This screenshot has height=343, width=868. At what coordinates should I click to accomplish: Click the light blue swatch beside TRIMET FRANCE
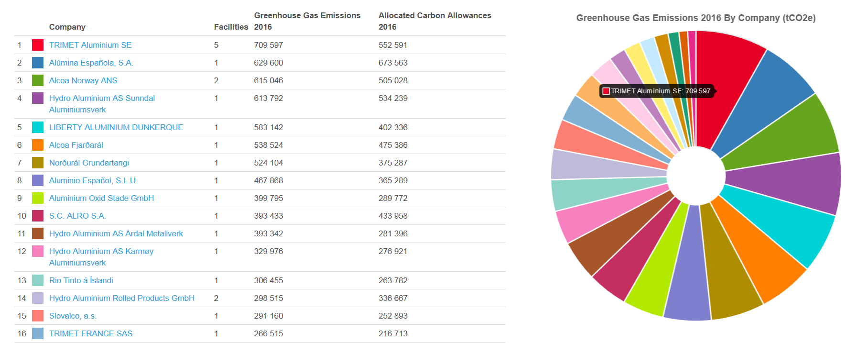[38, 333]
